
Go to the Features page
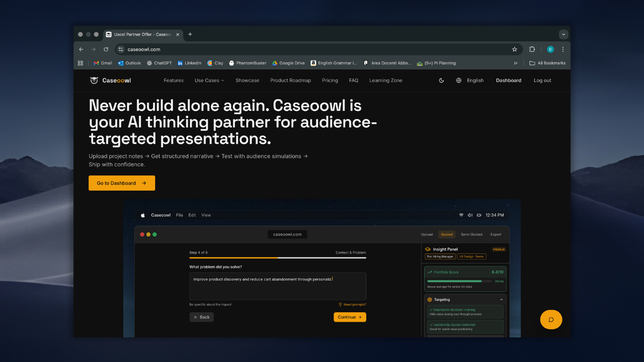(174, 80)
